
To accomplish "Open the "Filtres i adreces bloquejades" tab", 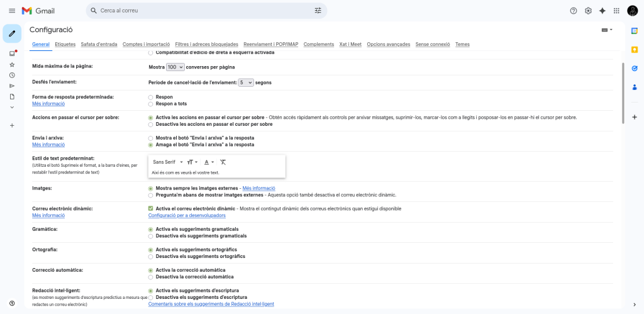I will click(x=206, y=44).
